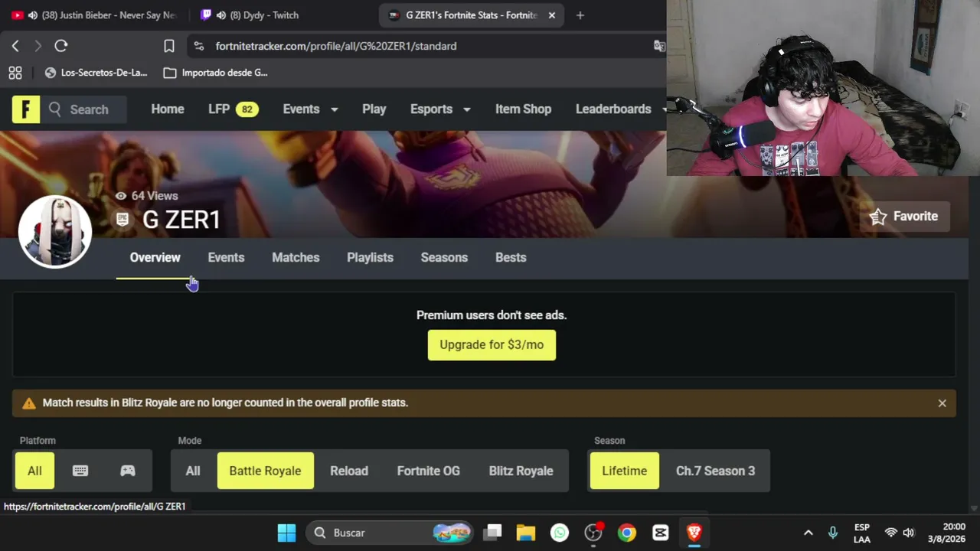Viewport: 980px width, 551px height.
Task: Open the LFP link with 82 badge
Action: pyautogui.click(x=233, y=109)
